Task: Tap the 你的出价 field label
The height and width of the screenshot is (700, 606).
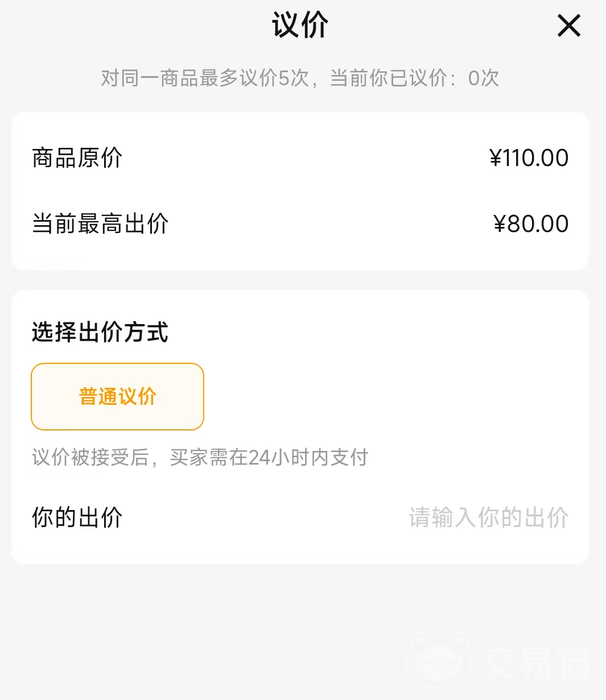Action: pyautogui.click(x=77, y=517)
